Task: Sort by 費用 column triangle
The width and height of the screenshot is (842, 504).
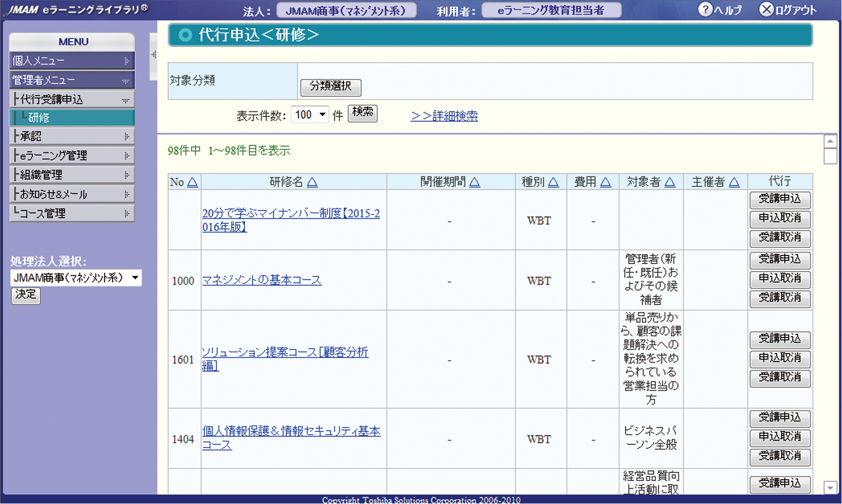Action: (605, 182)
